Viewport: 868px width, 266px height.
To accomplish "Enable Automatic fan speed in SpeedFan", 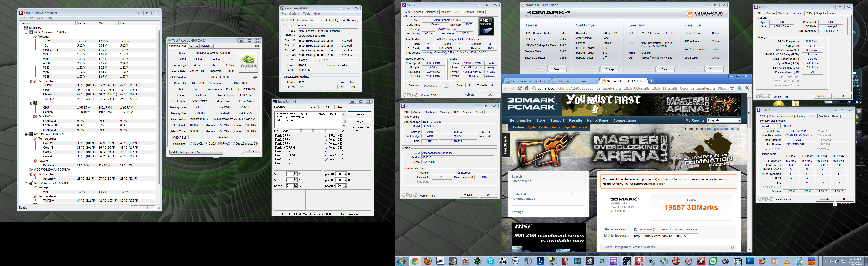I will [350, 129].
